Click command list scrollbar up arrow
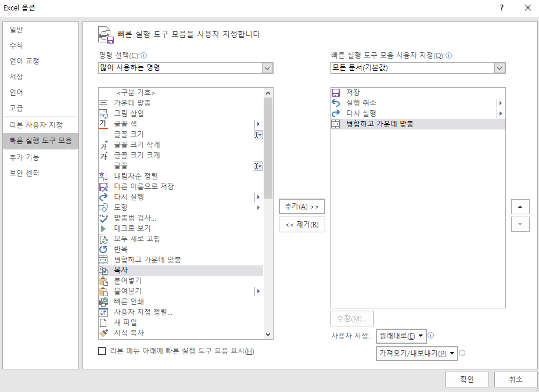 pos(268,93)
